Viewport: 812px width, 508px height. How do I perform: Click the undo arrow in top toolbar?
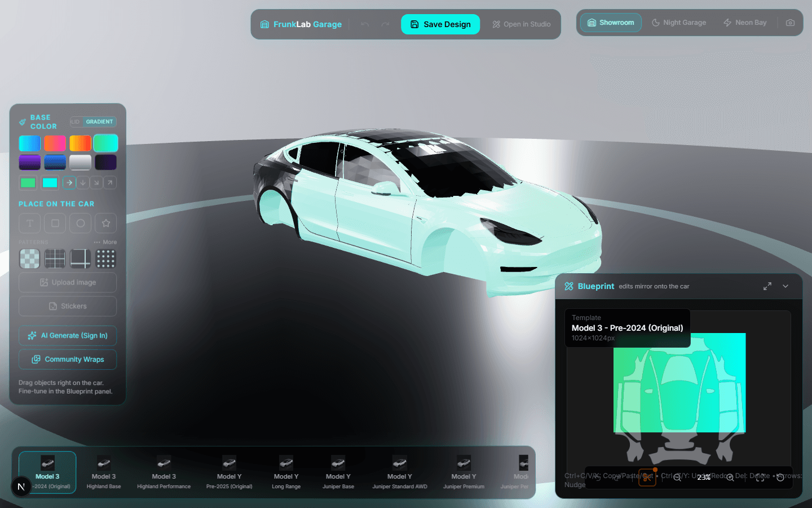365,24
